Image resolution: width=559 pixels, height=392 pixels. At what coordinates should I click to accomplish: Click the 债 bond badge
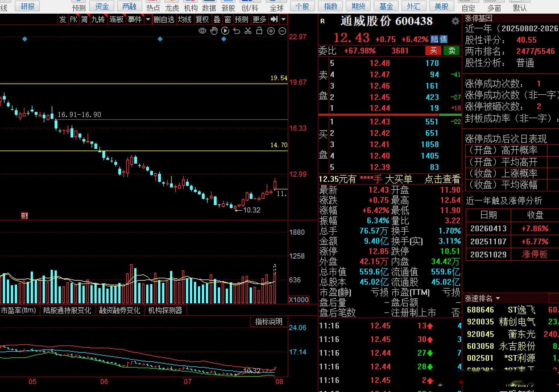tap(444, 39)
